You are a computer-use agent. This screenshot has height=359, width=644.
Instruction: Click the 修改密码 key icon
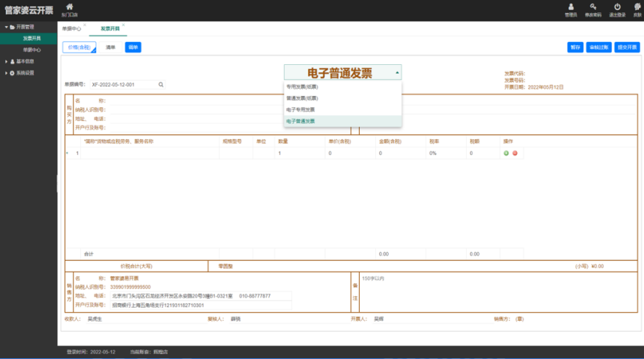pyautogui.click(x=593, y=6)
